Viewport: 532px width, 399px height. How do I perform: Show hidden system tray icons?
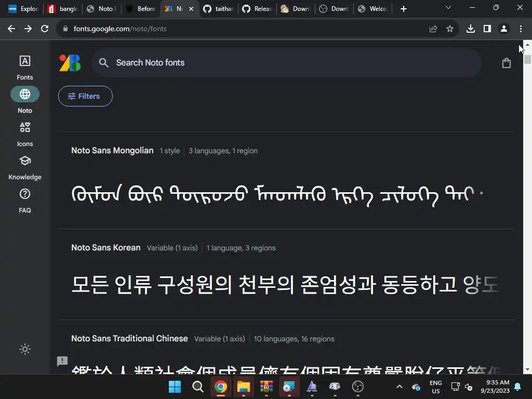coord(400,387)
